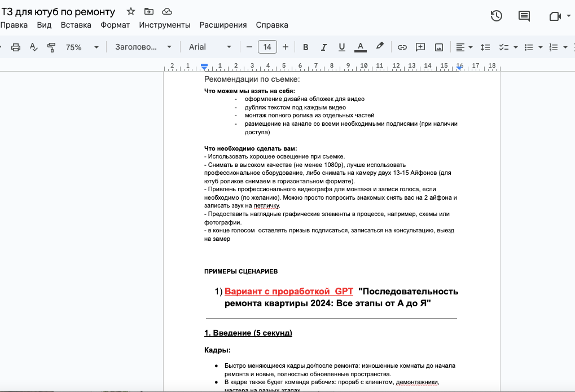Add a comment with the plus-box icon
This screenshot has height=392, width=575.
tap(420, 47)
